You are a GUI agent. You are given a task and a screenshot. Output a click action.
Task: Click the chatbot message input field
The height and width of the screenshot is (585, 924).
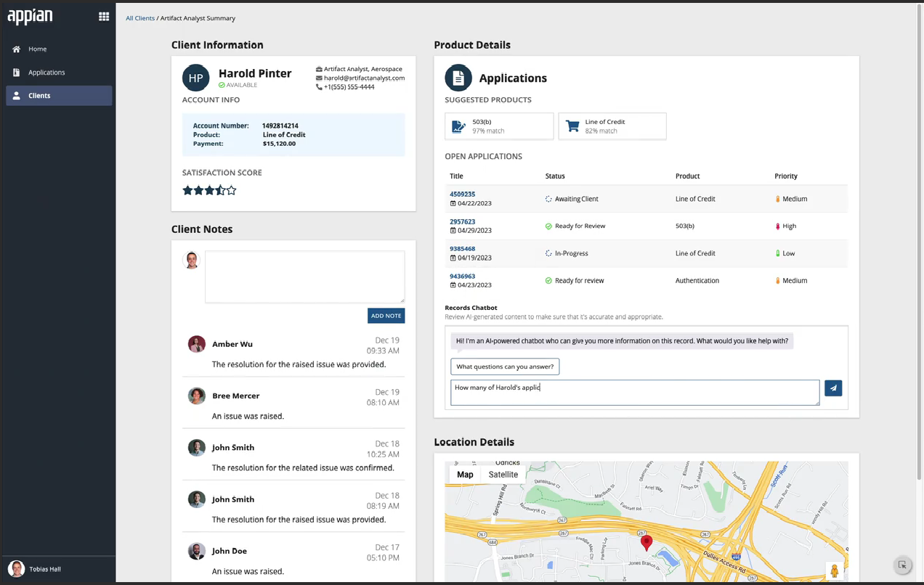(x=635, y=393)
